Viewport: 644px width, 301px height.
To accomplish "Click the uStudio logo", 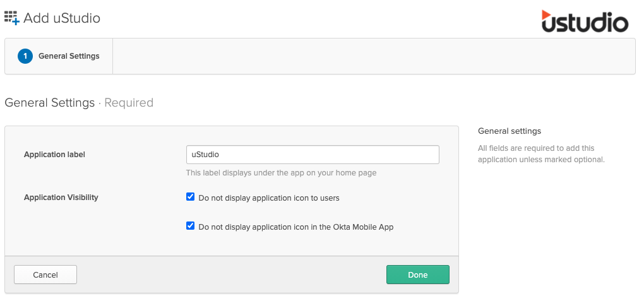I will [585, 21].
